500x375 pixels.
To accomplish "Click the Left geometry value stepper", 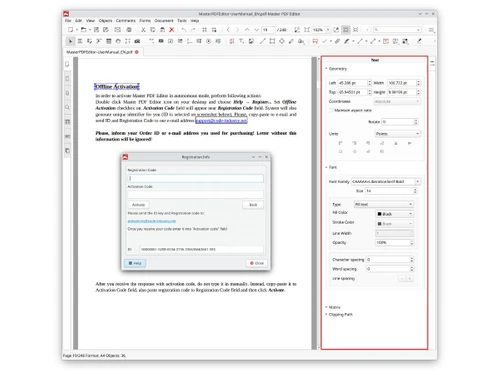I will [x=369, y=83].
